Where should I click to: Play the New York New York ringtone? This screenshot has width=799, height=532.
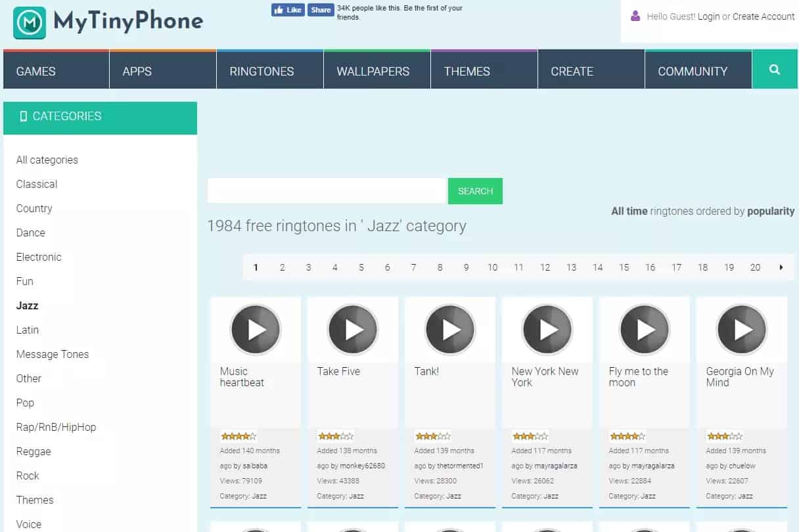[547, 330]
